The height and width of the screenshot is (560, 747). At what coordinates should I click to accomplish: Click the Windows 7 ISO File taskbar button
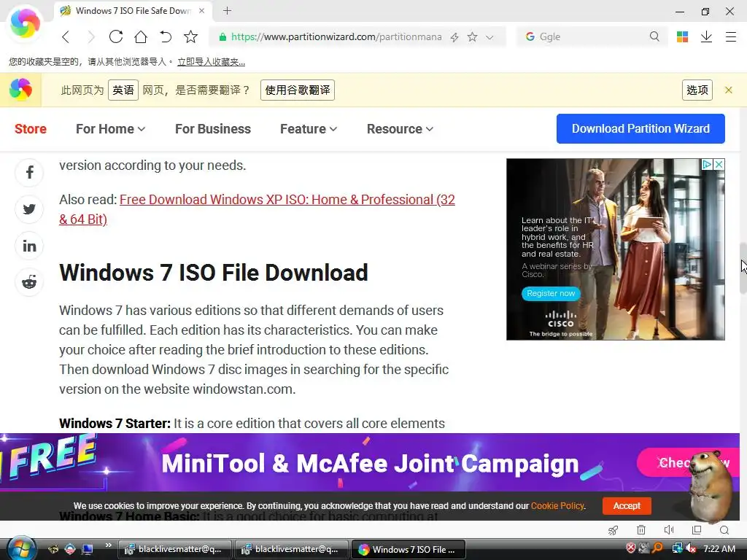point(408,549)
